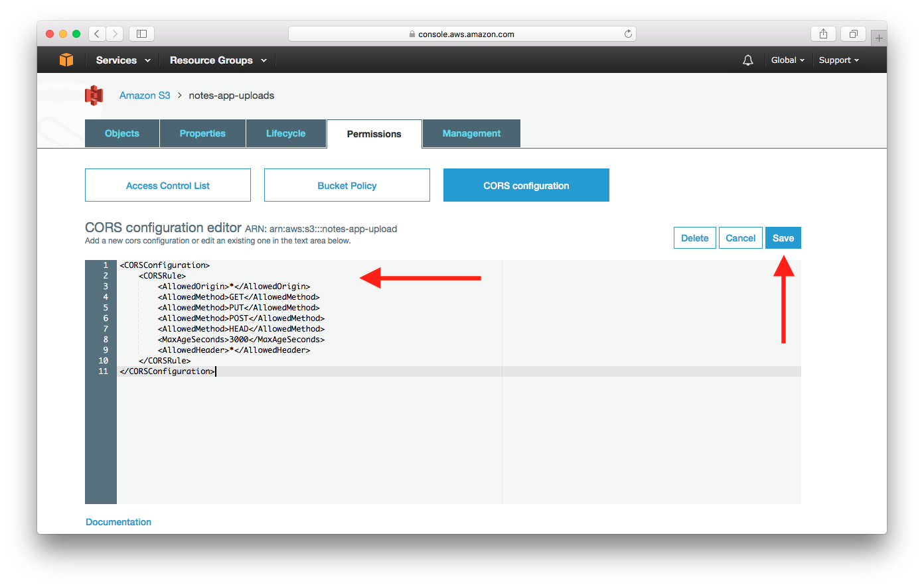Go forward with Safari's forward arrow

click(x=114, y=34)
